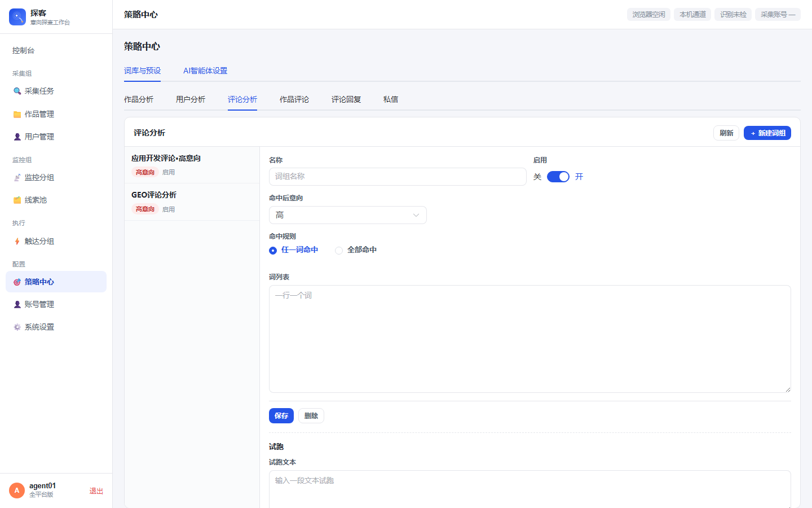This screenshot has height=508, width=812.
Task: Click the 系统设置 gear icon
Action: 17,327
